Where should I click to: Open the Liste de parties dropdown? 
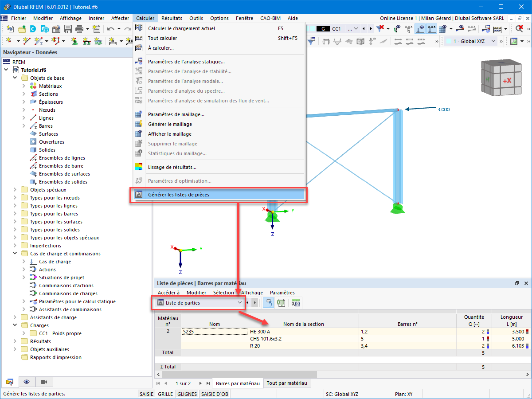click(239, 303)
